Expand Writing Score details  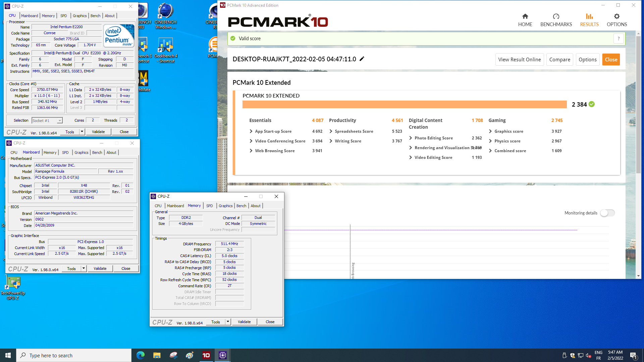(x=331, y=141)
